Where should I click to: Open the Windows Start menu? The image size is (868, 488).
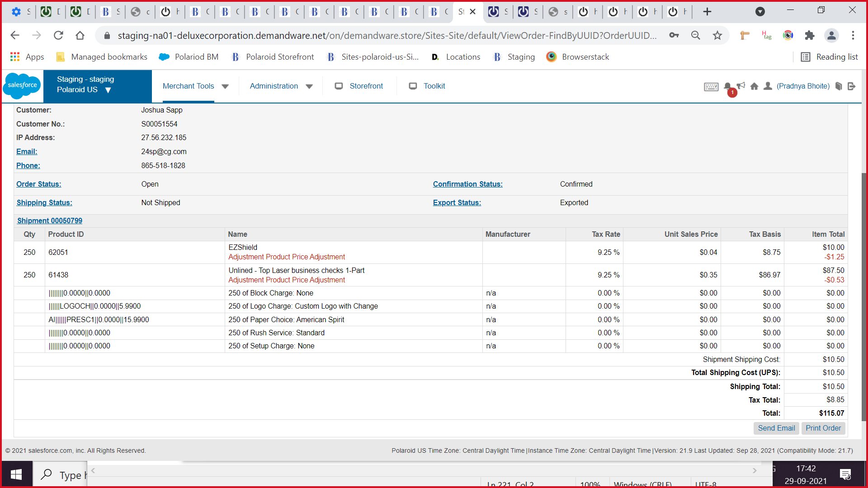coord(16,474)
